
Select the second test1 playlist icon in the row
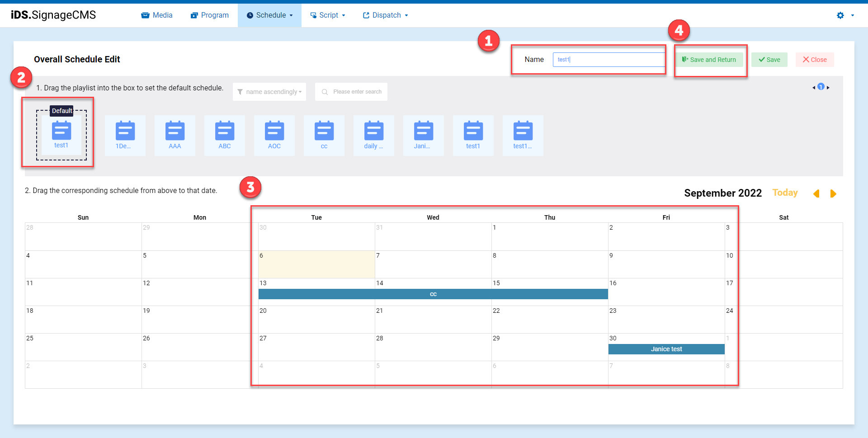pyautogui.click(x=473, y=135)
